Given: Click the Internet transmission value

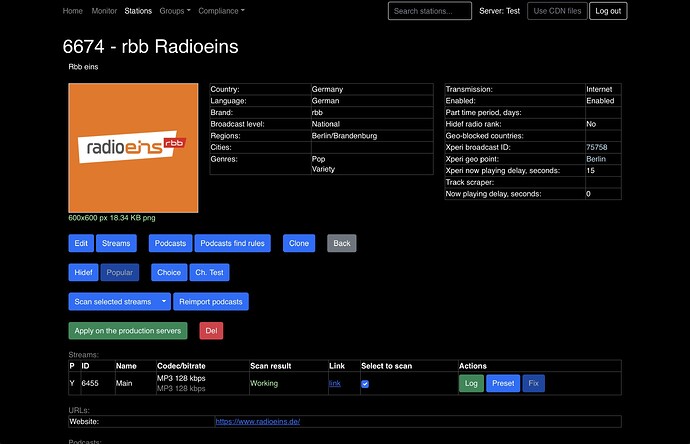Looking at the screenshot, I should (599, 89).
